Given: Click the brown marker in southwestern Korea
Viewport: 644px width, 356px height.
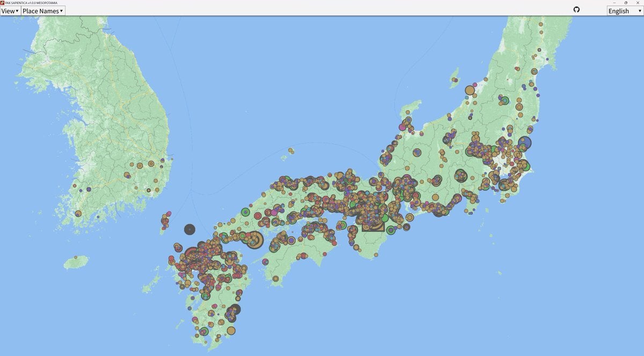Looking at the screenshot, I should [x=78, y=213].
